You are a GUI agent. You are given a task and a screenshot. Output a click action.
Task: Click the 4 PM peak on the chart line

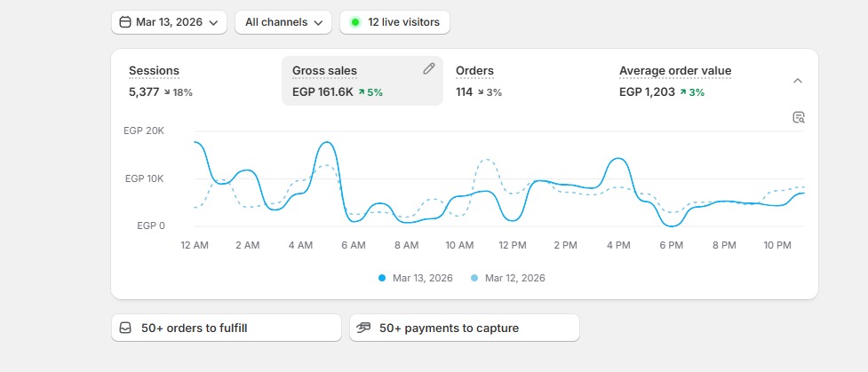tap(617, 159)
